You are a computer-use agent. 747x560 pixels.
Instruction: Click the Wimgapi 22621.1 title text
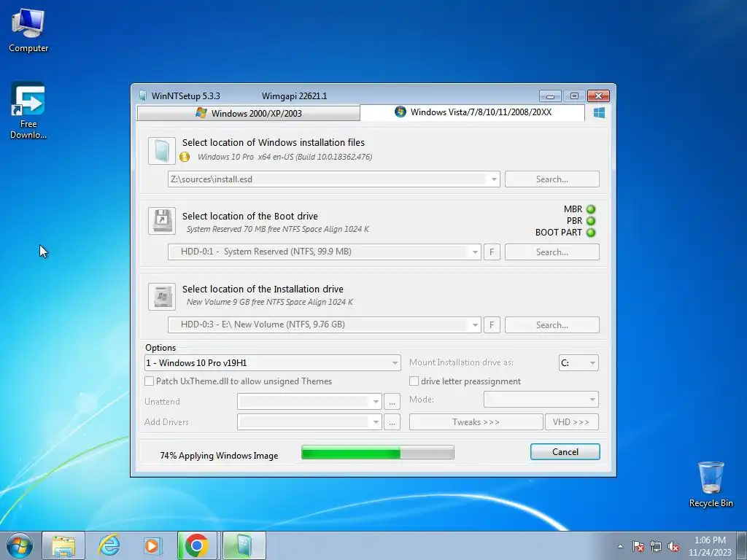(x=295, y=96)
